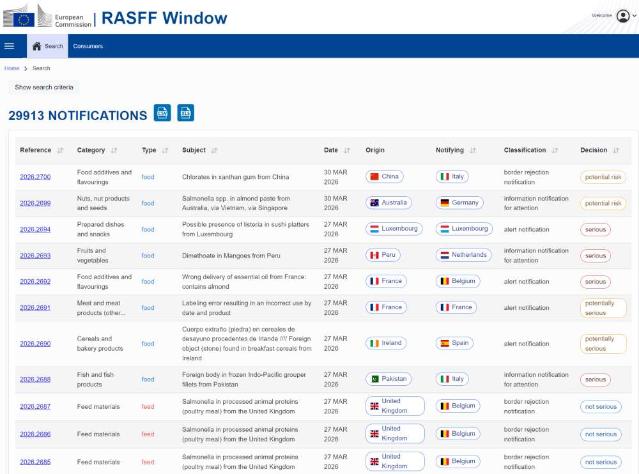Open notification 2026.2690 reference link

tap(35, 343)
